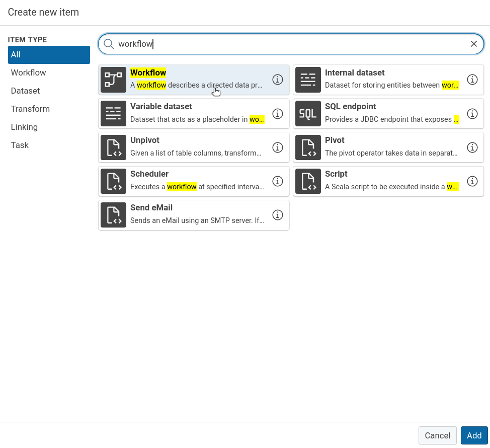Select the Unpivot script icon

(x=113, y=147)
